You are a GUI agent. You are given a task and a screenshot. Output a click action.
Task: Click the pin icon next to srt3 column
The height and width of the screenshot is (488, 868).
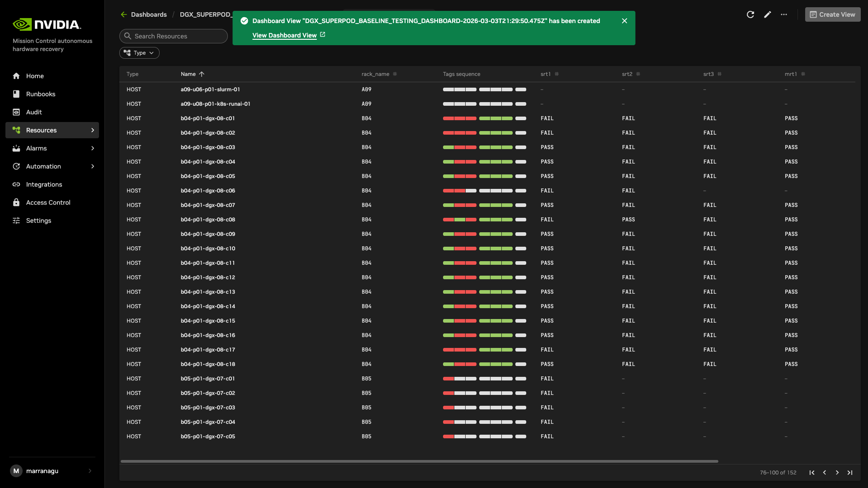tap(719, 74)
